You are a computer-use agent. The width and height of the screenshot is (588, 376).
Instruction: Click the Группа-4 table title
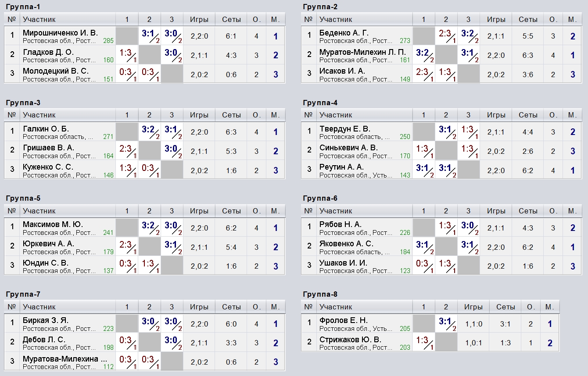pyautogui.click(x=320, y=103)
